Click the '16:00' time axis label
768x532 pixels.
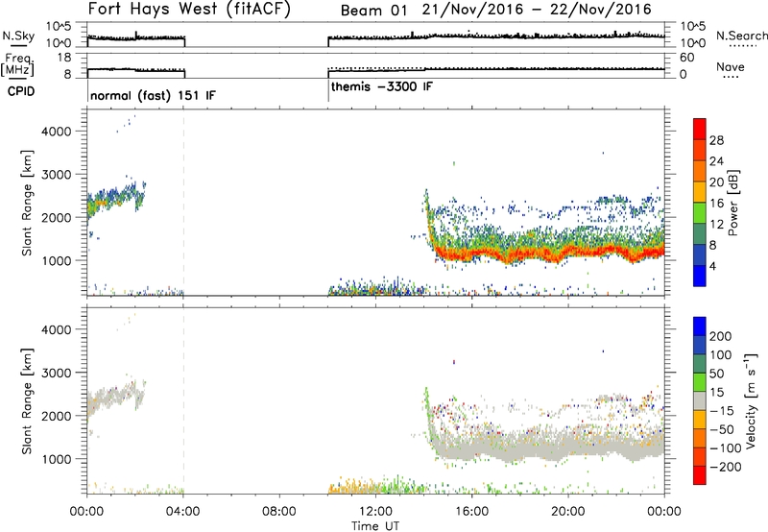pos(471,512)
